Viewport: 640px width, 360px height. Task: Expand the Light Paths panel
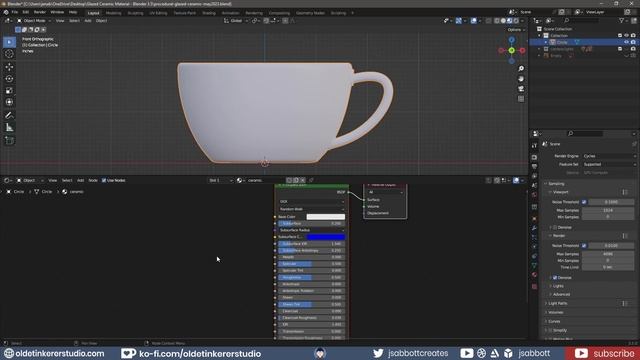pos(558,303)
